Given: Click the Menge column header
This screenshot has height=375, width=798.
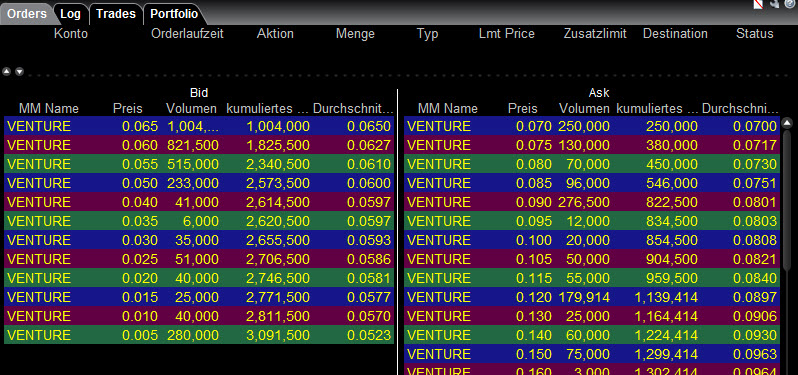Looking at the screenshot, I should [355, 34].
